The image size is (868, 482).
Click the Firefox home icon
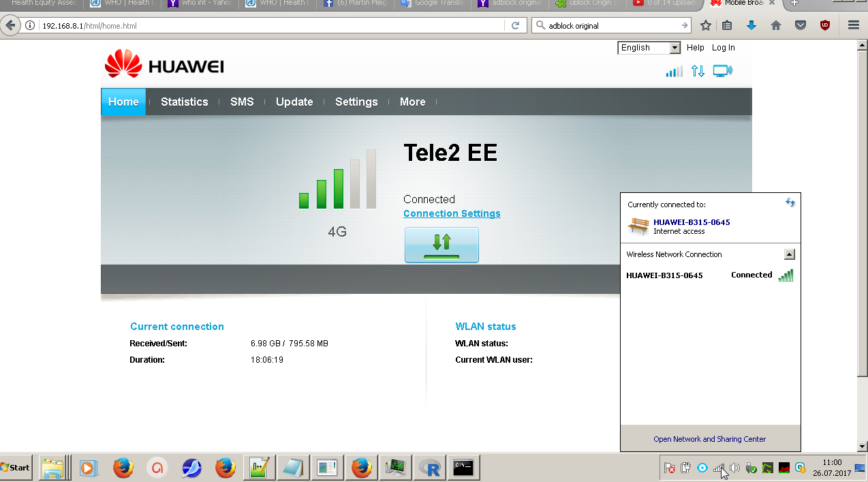[x=775, y=26]
